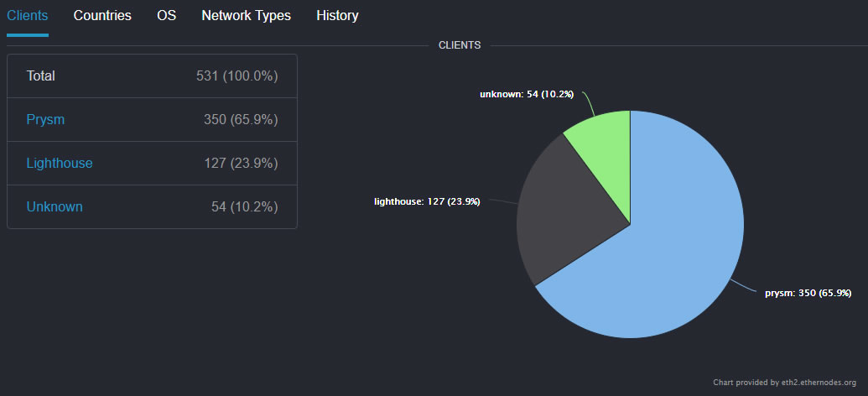Open the Lighthouse client link
The width and height of the screenshot is (868, 396).
pyautogui.click(x=60, y=164)
